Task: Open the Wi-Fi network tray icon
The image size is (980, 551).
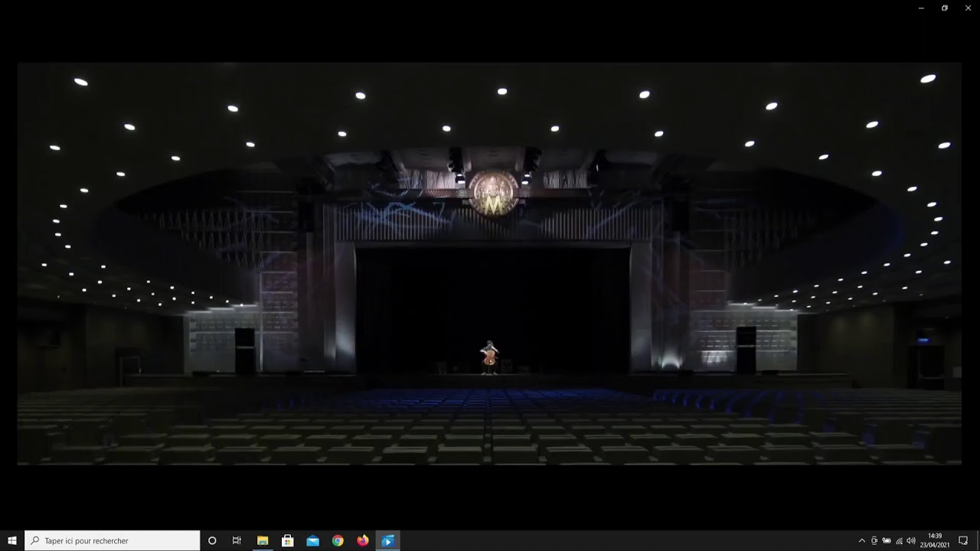Action: tap(899, 541)
